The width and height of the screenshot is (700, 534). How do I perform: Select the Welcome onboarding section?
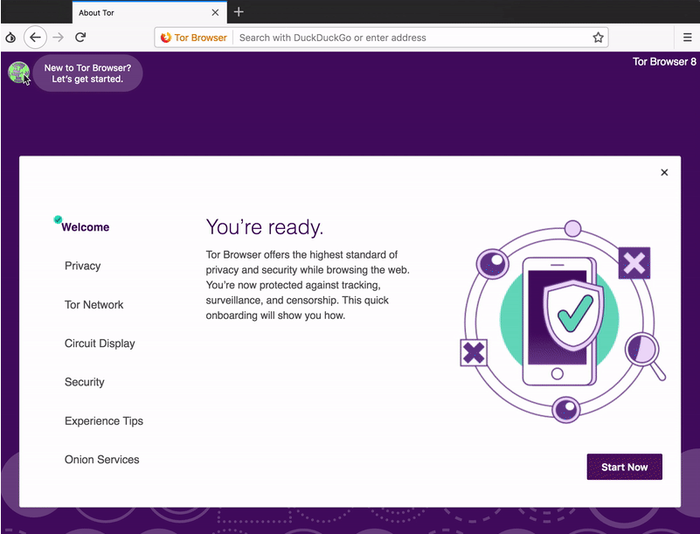pyautogui.click(x=85, y=227)
